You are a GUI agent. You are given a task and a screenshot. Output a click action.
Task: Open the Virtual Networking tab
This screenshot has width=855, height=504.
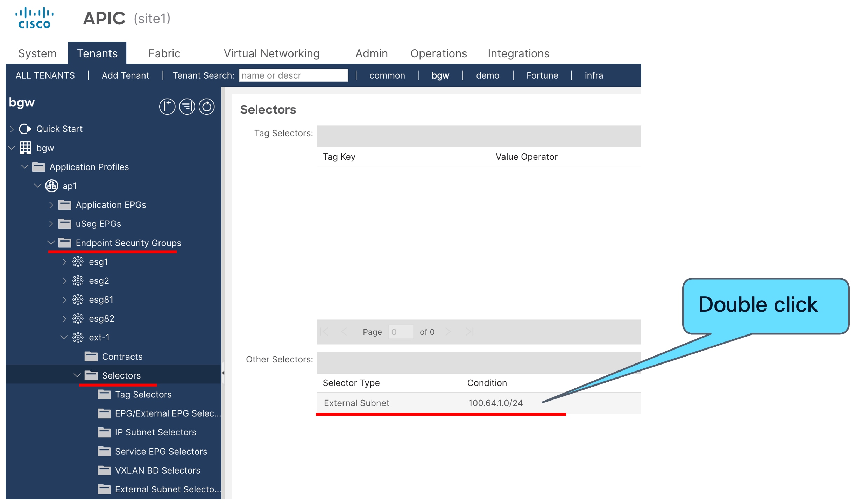[271, 53]
